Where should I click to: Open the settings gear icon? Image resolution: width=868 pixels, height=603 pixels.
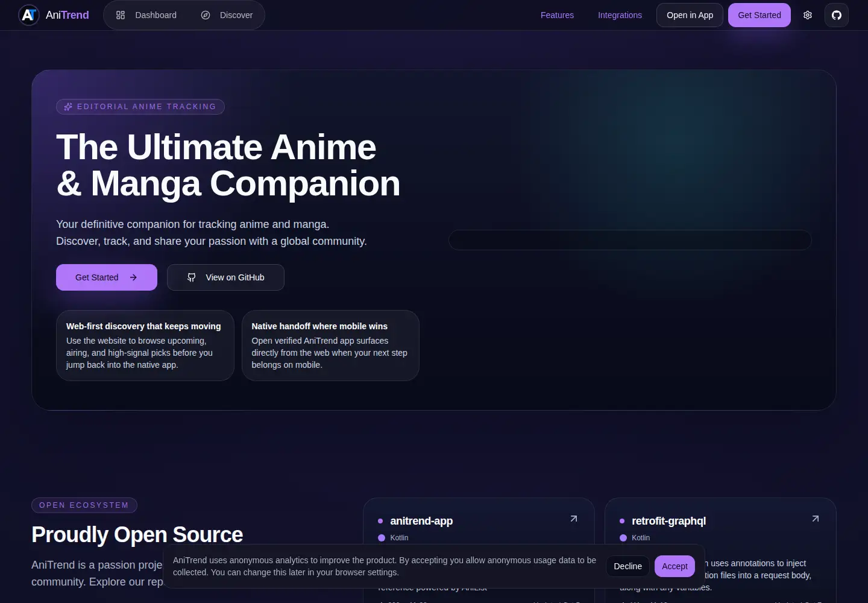coord(808,15)
